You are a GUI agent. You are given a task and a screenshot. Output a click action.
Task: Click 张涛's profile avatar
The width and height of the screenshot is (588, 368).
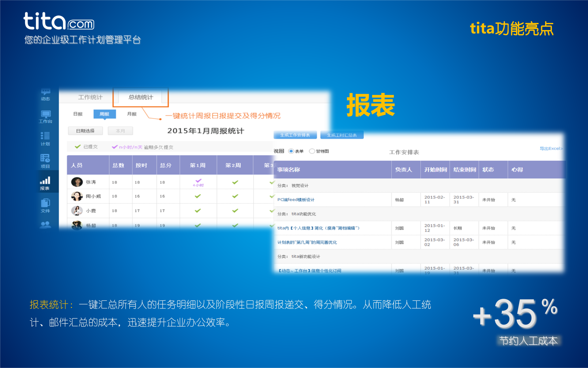[x=77, y=182]
